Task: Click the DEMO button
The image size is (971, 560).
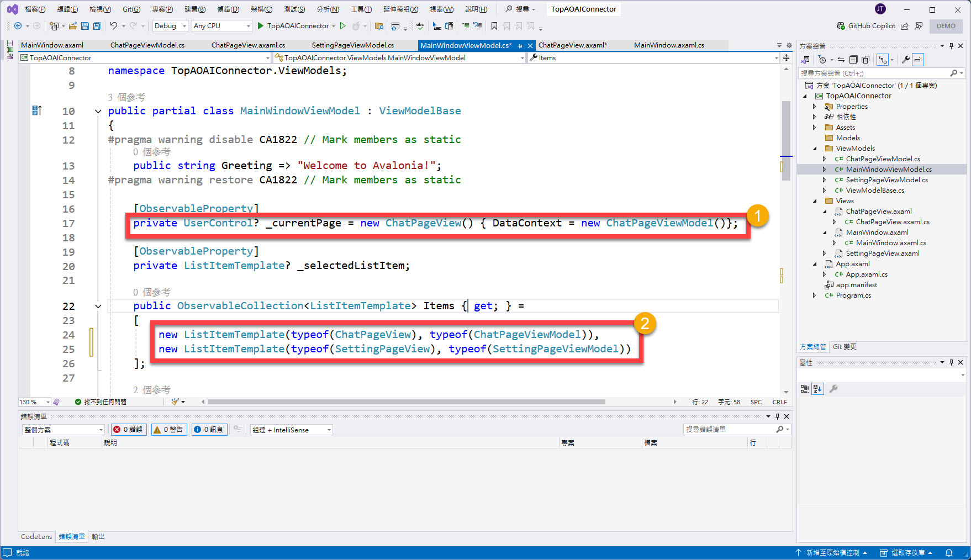Action: pos(946,26)
